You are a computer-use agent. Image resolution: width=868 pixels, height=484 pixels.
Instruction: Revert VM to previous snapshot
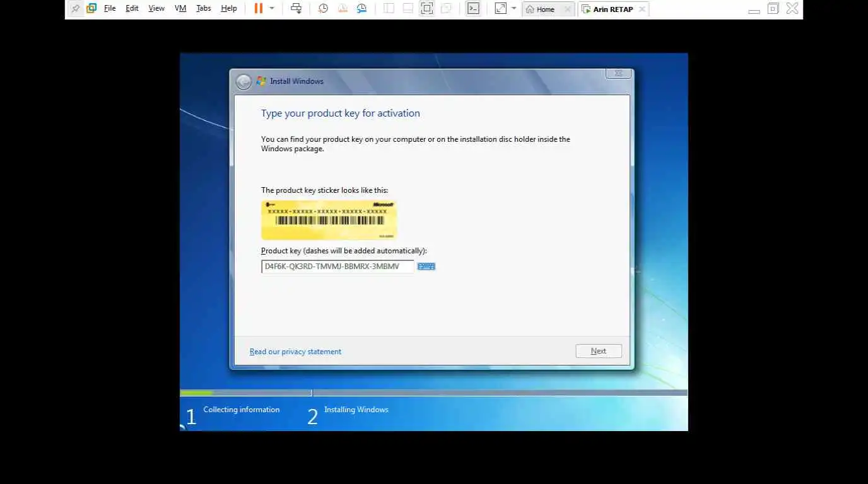343,9
